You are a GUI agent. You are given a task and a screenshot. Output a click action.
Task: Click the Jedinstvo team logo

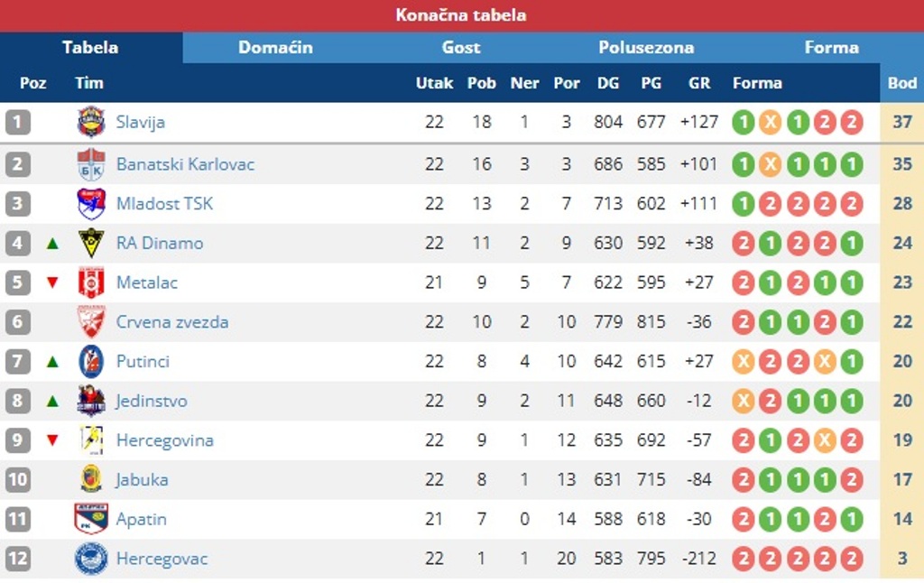pos(91,401)
